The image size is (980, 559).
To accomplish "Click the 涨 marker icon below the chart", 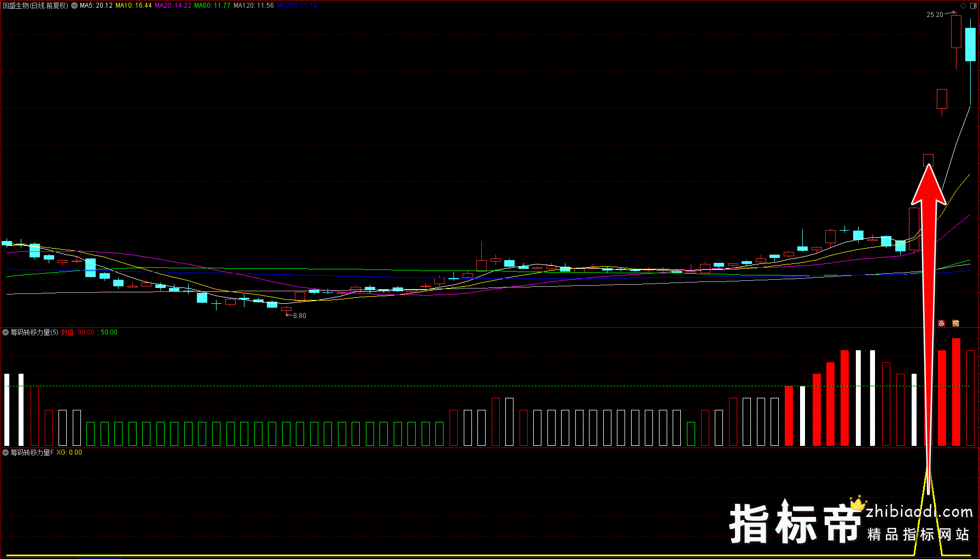I will pyautogui.click(x=942, y=323).
